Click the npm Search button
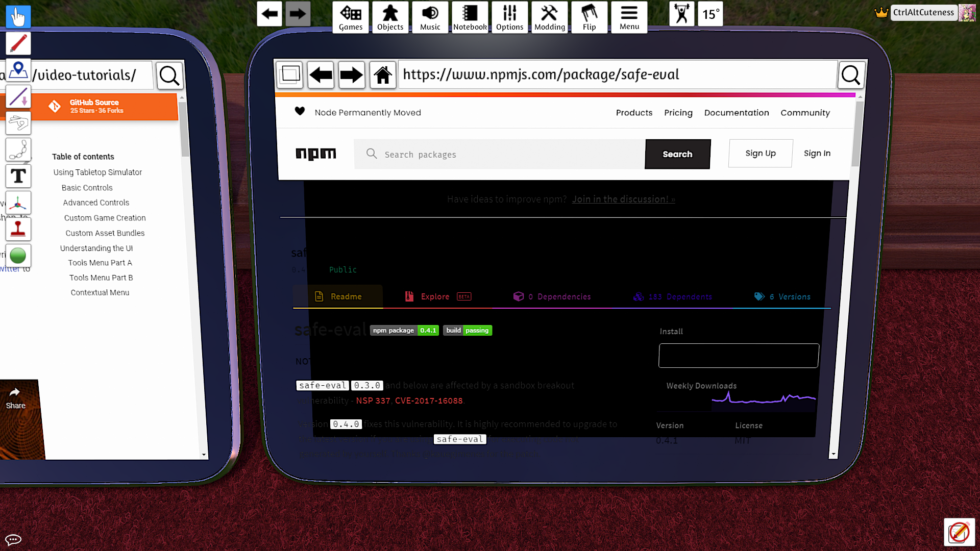 (677, 154)
